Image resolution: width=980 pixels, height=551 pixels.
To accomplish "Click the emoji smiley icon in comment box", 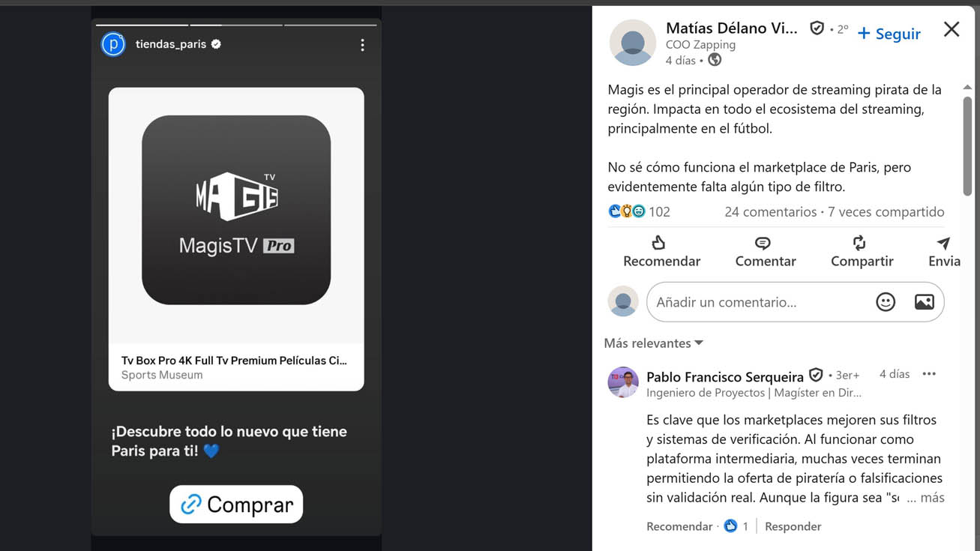I will click(x=886, y=302).
